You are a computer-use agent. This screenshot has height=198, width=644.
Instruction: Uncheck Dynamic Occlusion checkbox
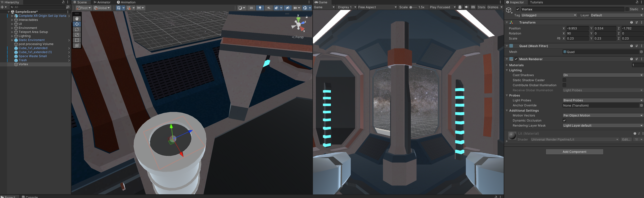click(564, 121)
